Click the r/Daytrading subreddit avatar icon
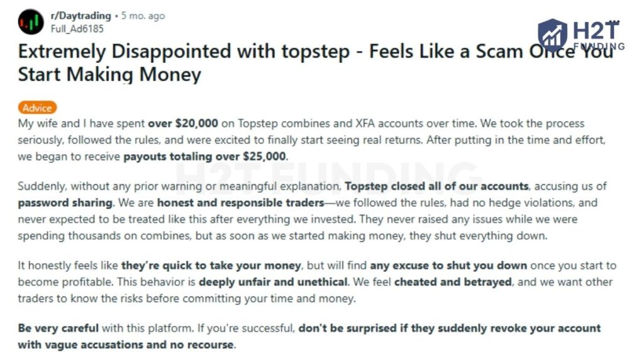This screenshot has height=360, width=644. point(31,21)
